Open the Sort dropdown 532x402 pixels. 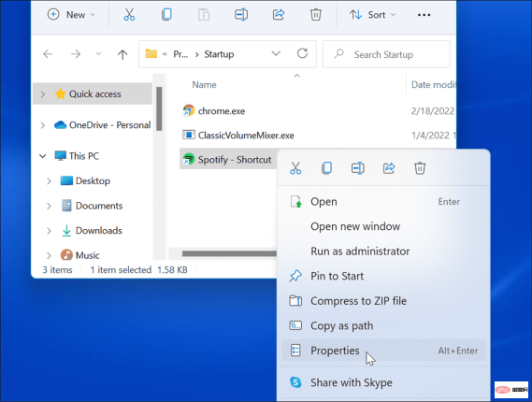click(x=372, y=15)
